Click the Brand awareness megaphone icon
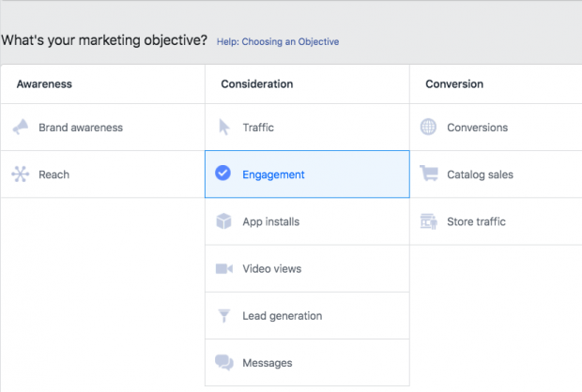582x392 pixels. tap(20, 128)
